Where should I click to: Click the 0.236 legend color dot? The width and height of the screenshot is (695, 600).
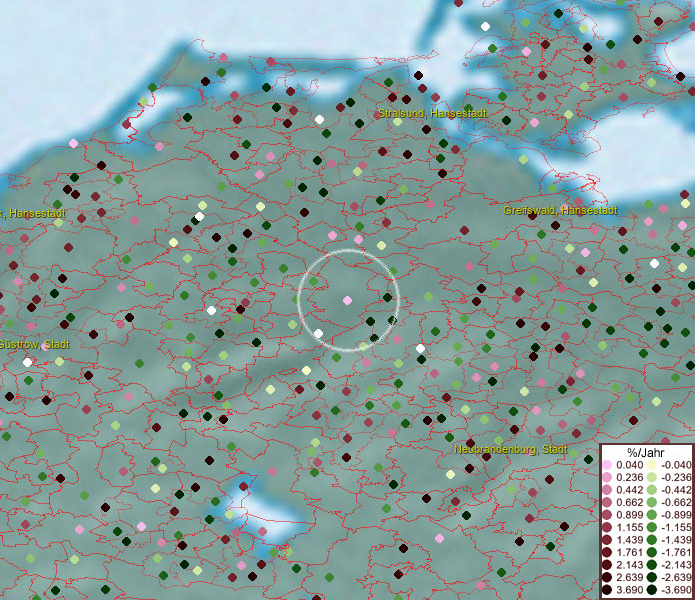point(607,477)
